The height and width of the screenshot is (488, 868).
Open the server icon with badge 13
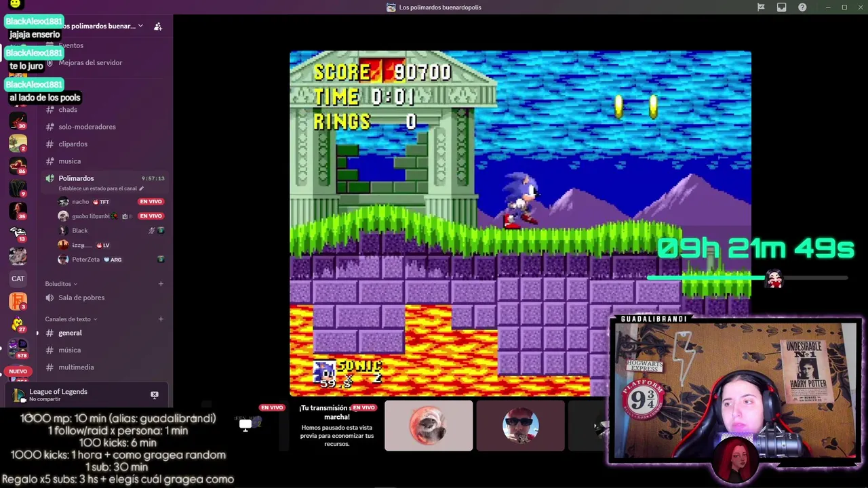[18, 233]
